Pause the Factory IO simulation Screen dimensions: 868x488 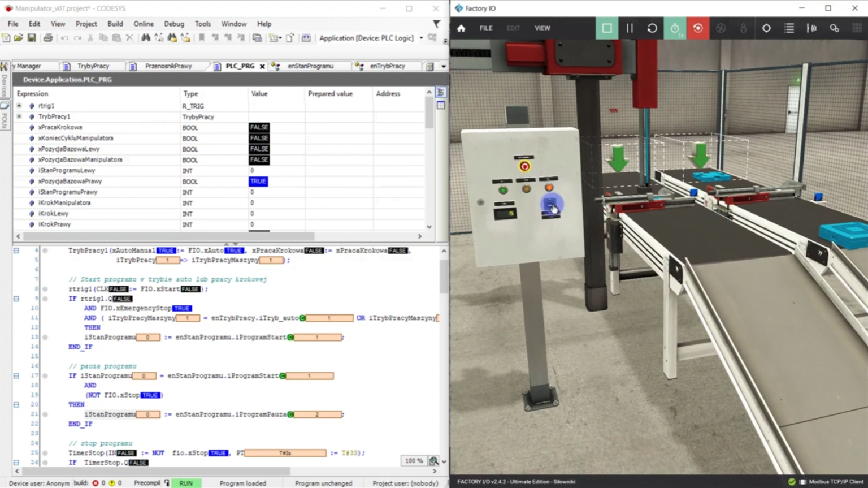point(630,28)
